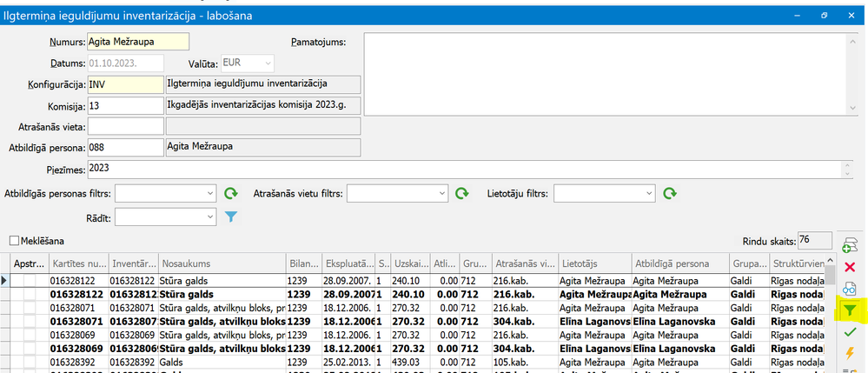Select the cell with name Galds
The height and width of the screenshot is (373, 868).
222,363
